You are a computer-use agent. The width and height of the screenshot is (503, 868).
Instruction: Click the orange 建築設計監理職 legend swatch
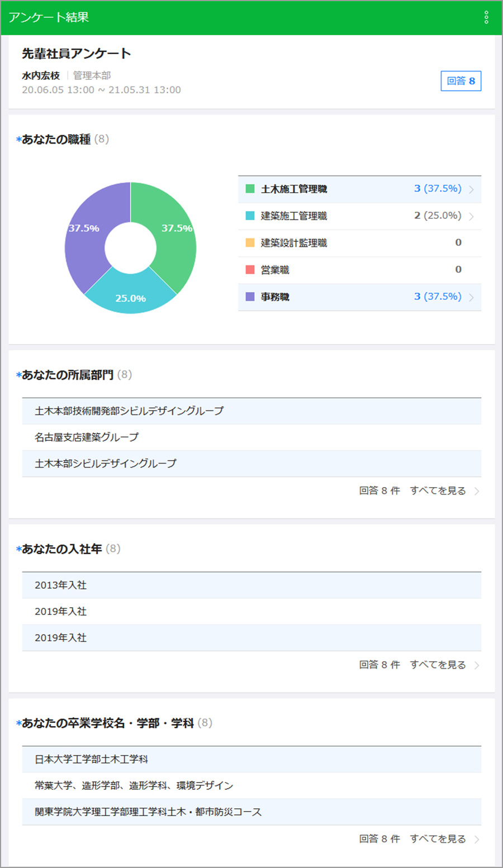[x=250, y=242]
